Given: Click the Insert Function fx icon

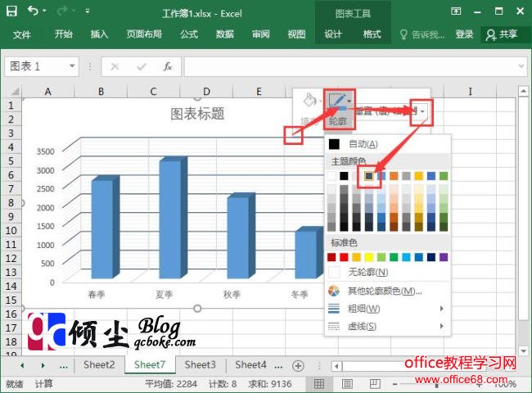Looking at the screenshot, I should (168, 66).
